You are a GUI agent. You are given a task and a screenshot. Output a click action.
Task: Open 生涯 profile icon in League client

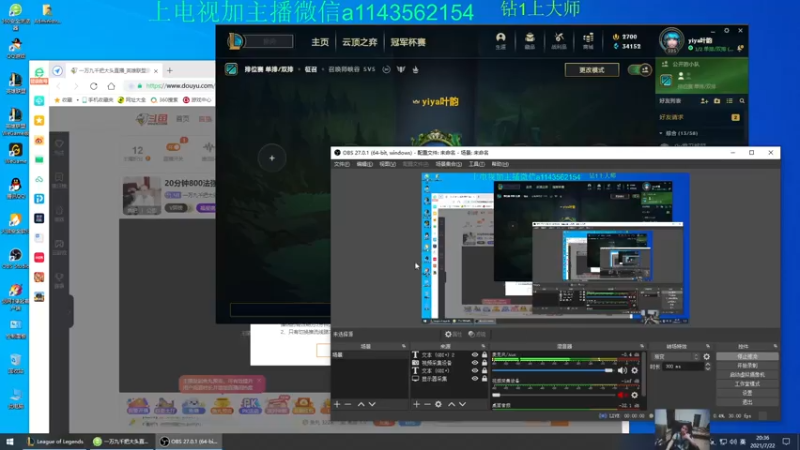501,41
